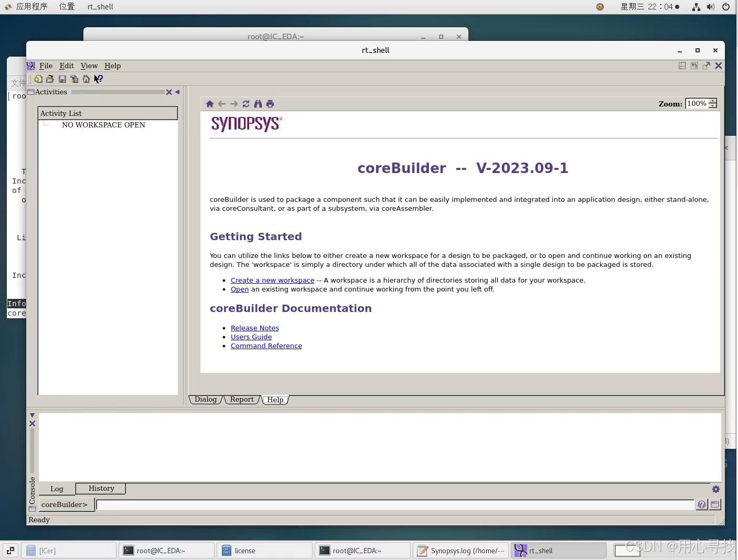Screen dimensions: 738x560
Task: Click the coreBuilder application icon in menubar
Action: click(x=31, y=66)
